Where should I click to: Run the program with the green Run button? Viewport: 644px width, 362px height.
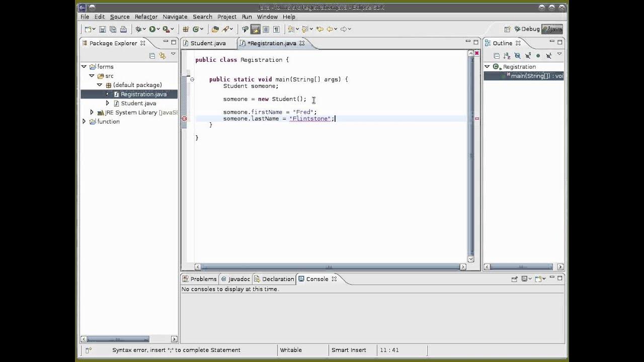click(152, 29)
